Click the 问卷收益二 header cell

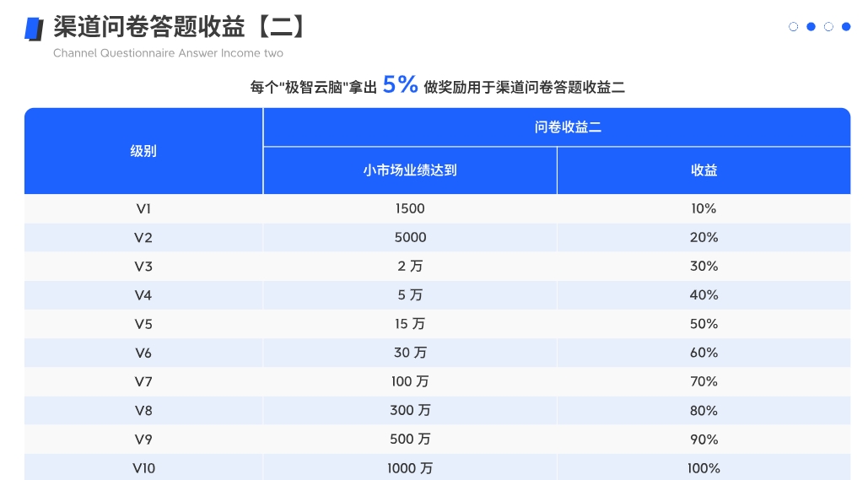tap(557, 127)
